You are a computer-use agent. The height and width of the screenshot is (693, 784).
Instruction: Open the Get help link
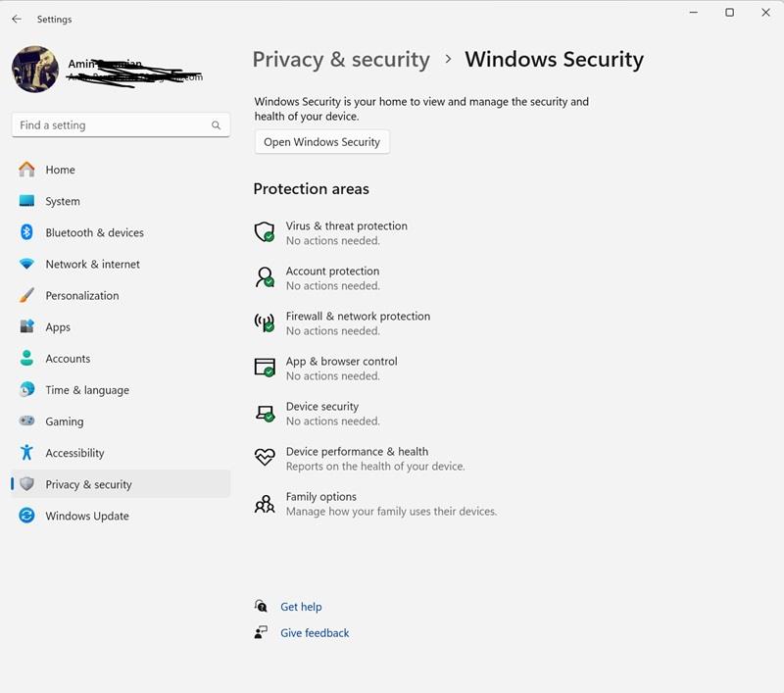pos(301,607)
